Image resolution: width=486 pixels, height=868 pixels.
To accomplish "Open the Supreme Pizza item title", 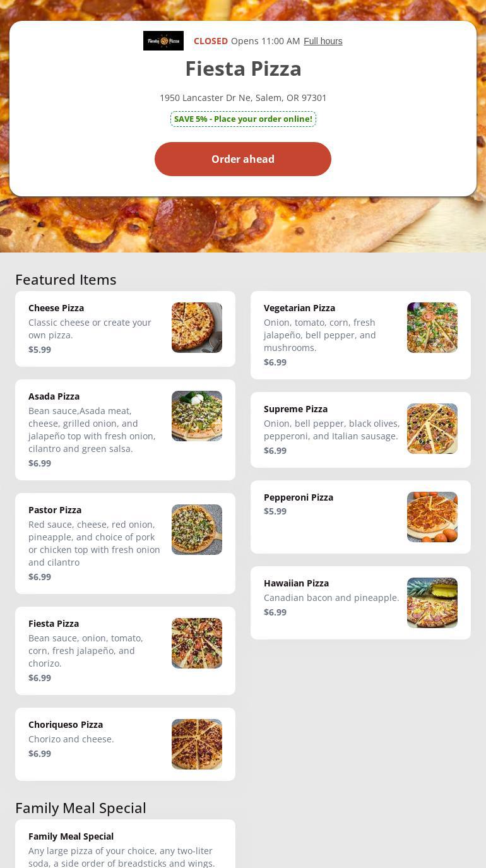I will coord(295,409).
